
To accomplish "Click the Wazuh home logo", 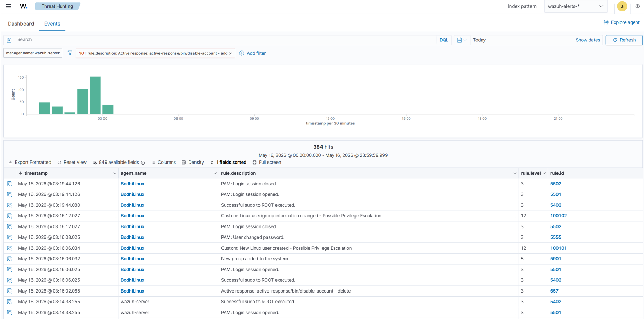I will 24,6.
